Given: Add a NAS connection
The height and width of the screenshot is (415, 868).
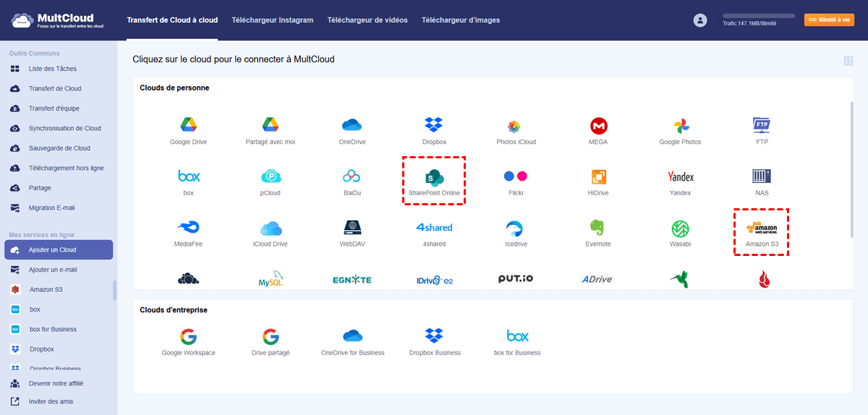Looking at the screenshot, I should pos(762,182).
